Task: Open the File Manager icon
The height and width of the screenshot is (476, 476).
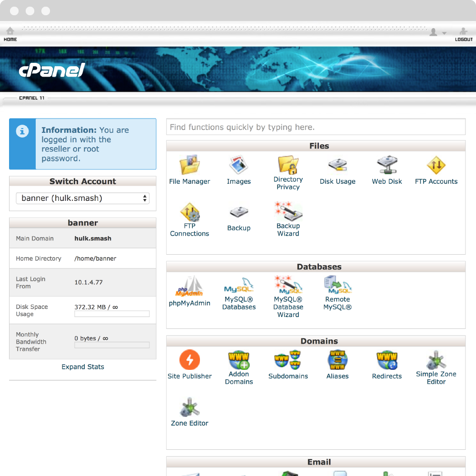Action: coord(189,166)
